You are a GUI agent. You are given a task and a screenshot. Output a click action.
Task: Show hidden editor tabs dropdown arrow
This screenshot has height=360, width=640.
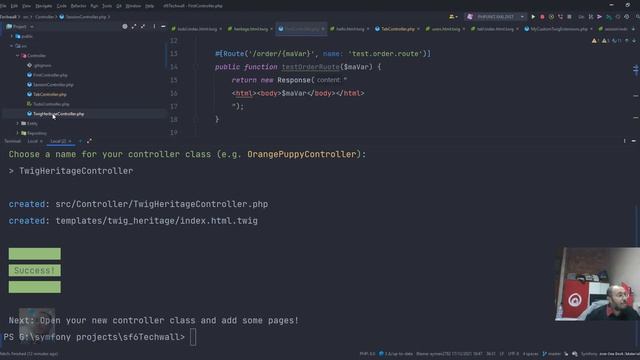(634, 29)
